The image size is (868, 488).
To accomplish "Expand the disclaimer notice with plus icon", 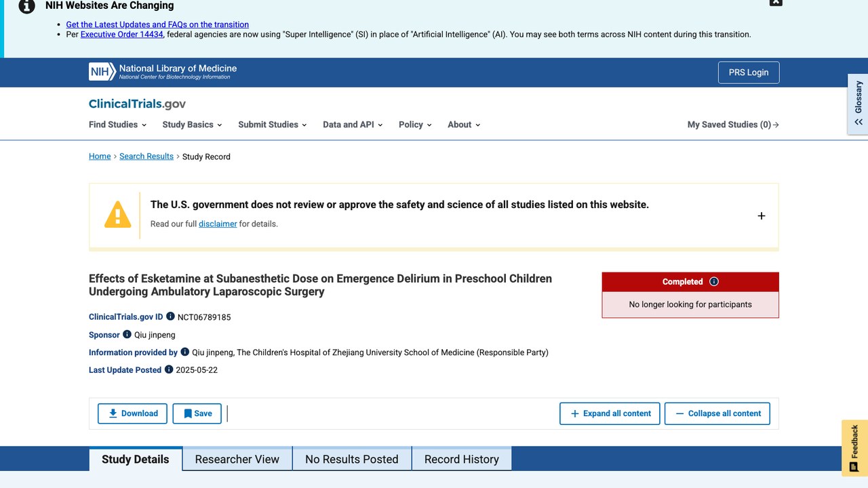I will (761, 216).
